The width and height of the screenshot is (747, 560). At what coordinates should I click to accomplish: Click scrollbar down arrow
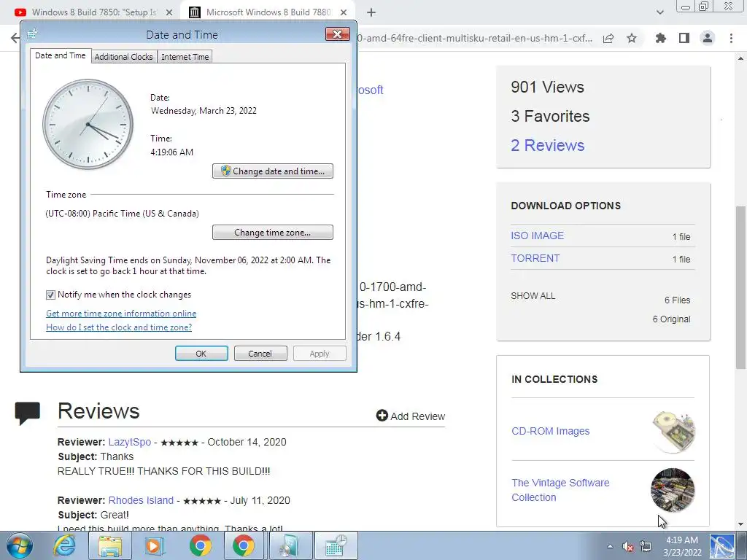point(741,524)
